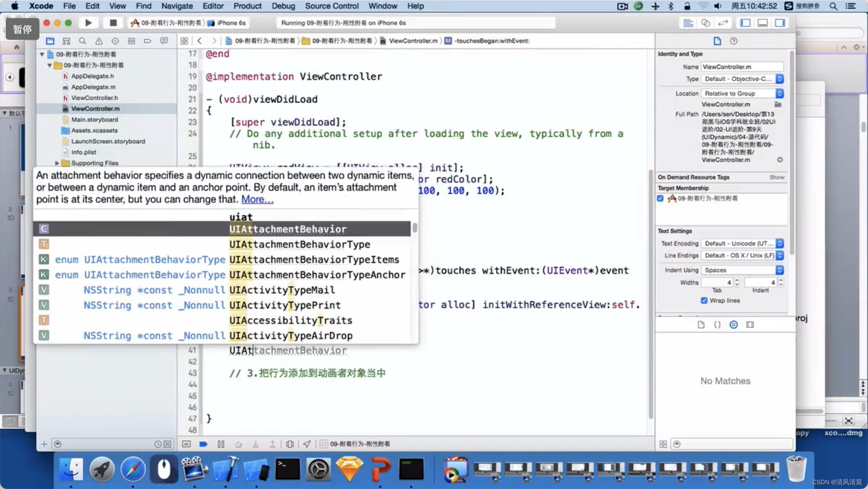Toggle Target Membership checkbox for the 09 target
This screenshot has height=489, width=868.
click(x=660, y=198)
